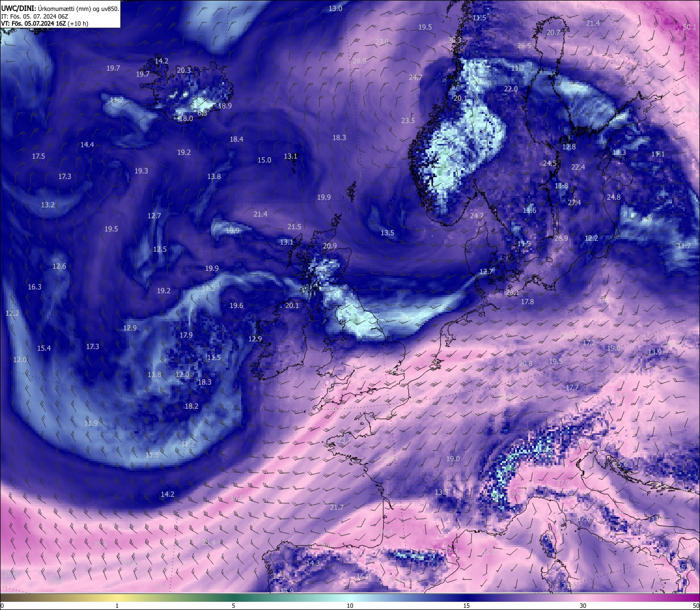The width and height of the screenshot is (700, 610).
Task: Click the 13.2 value on the map
Action: (48, 205)
